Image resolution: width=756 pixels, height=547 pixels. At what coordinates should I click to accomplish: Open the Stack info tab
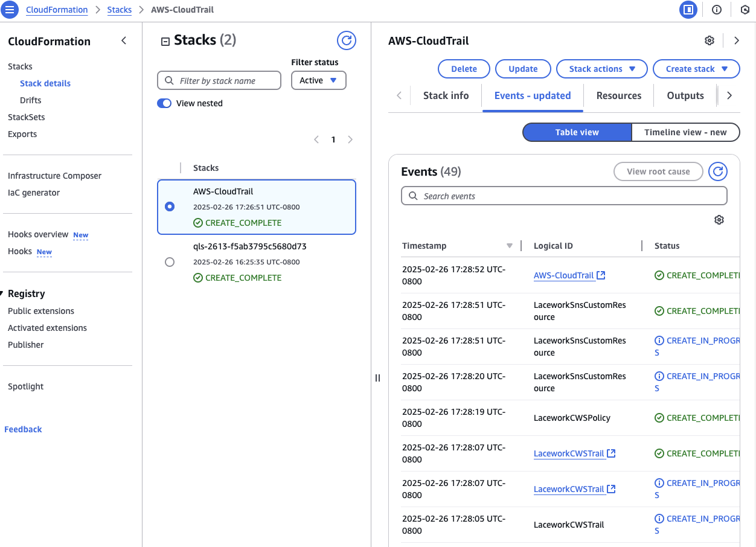(446, 95)
